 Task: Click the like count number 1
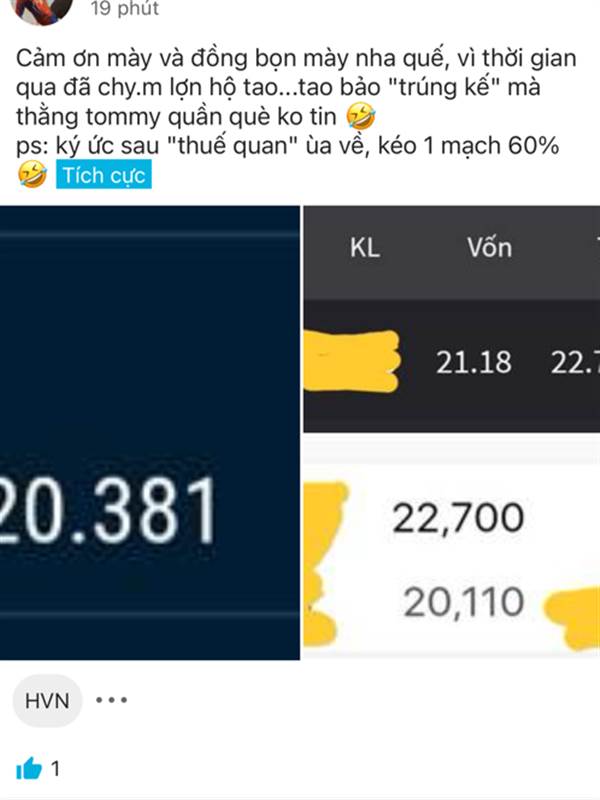point(55,768)
